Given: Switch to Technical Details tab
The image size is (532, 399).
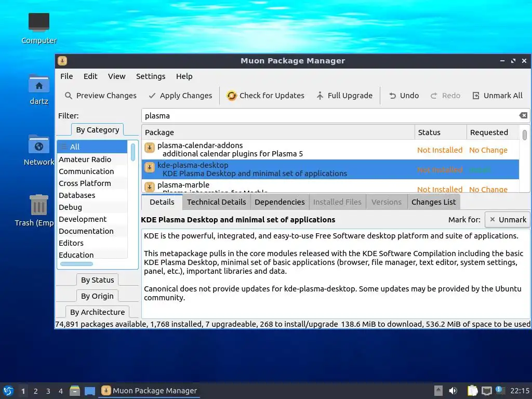Looking at the screenshot, I should pyautogui.click(x=217, y=202).
